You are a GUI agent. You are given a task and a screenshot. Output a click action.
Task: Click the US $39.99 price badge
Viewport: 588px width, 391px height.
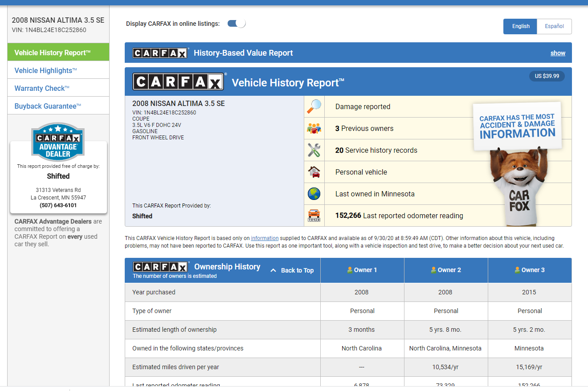tap(547, 76)
